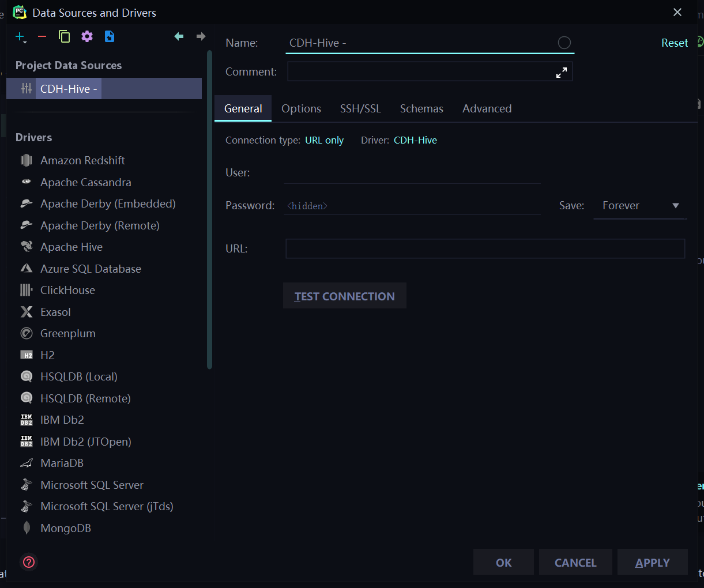This screenshot has height=588, width=704.
Task: Click the Exasol X icon
Action: click(x=27, y=312)
